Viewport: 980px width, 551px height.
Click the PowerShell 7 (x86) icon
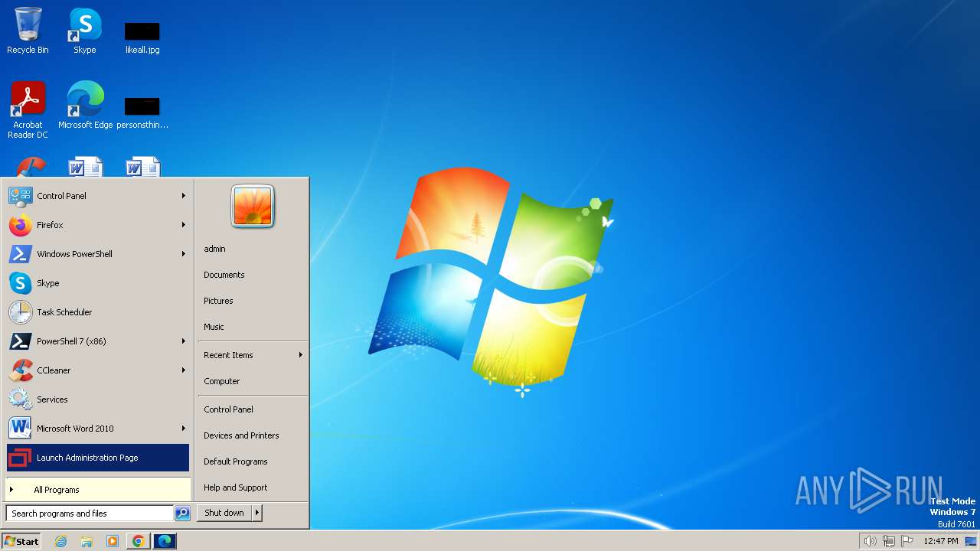click(20, 341)
